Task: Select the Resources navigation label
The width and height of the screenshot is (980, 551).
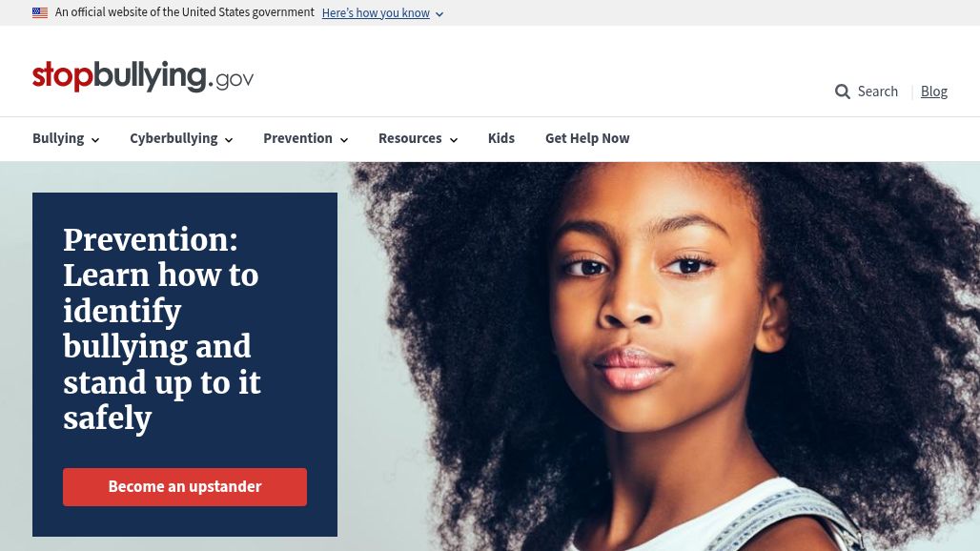Action: pyautogui.click(x=410, y=138)
